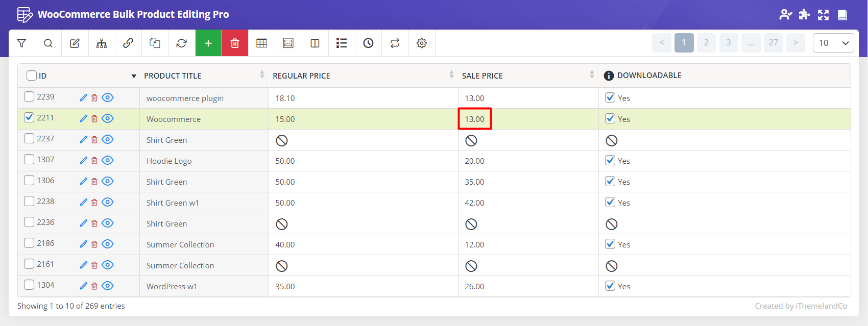Click the reload refresh arrows icon
868x326 pixels.
pos(181,43)
